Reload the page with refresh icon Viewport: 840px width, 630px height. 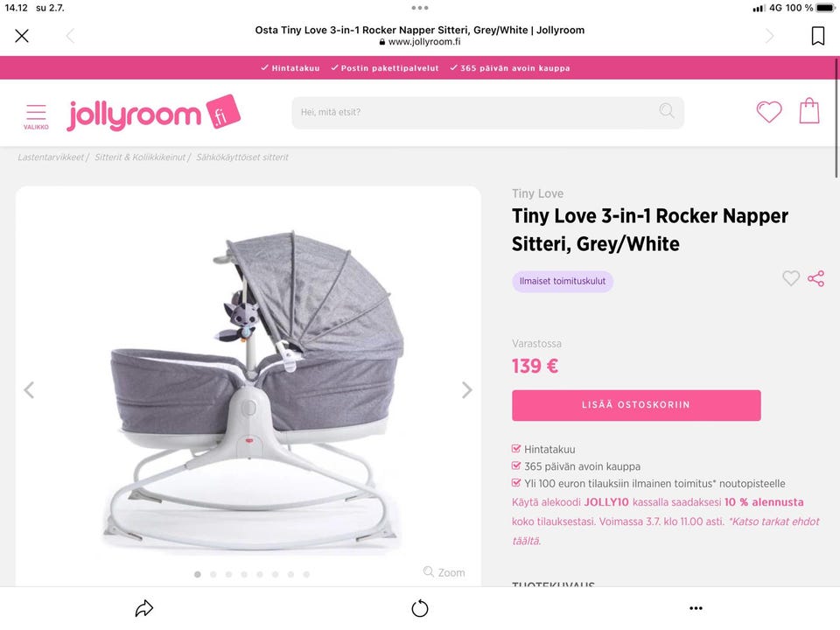[420, 608]
